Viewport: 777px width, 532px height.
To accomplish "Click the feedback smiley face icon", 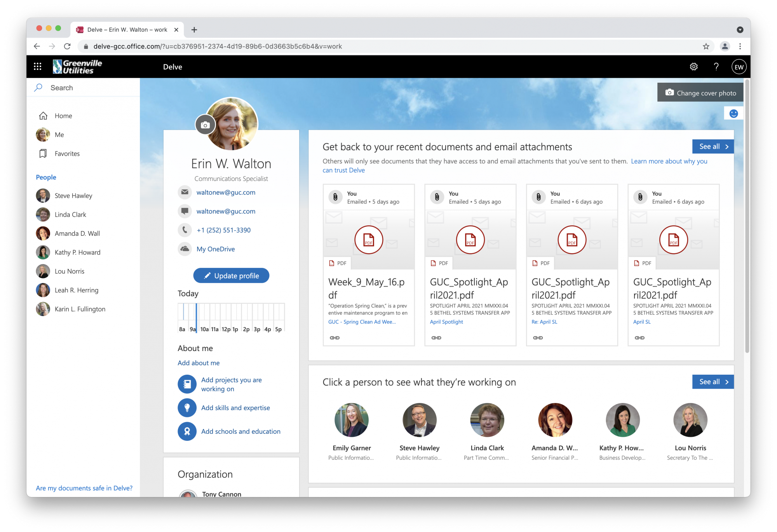I will point(733,113).
